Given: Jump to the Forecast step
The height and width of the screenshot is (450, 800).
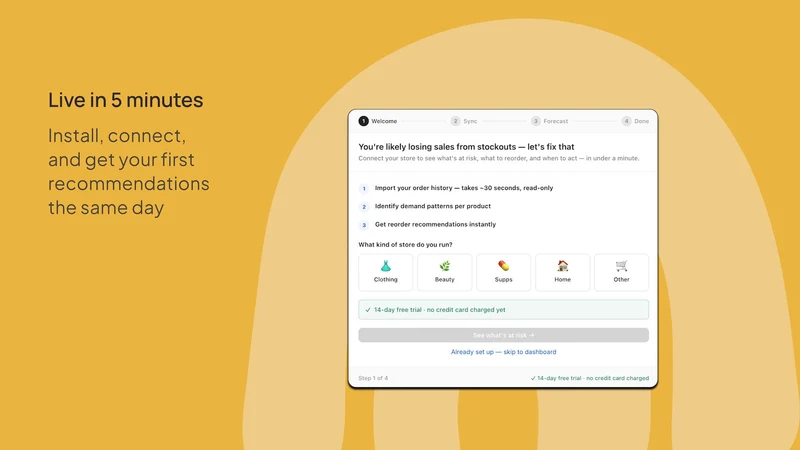Looking at the screenshot, I should coord(549,121).
